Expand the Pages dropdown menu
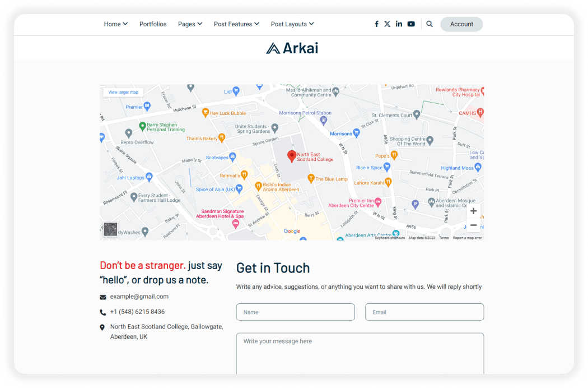The width and height of the screenshot is (588, 388). 190,24
